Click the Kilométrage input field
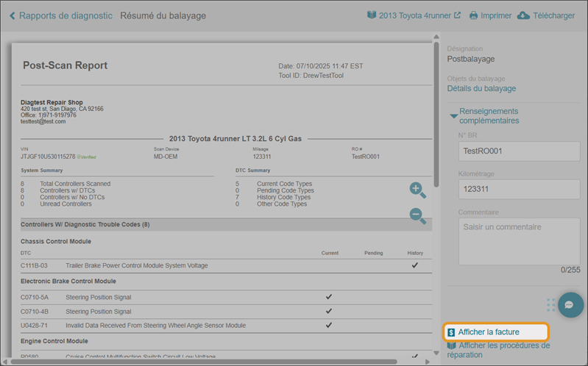Viewport: 588px width, 366px height. coord(519,189)
